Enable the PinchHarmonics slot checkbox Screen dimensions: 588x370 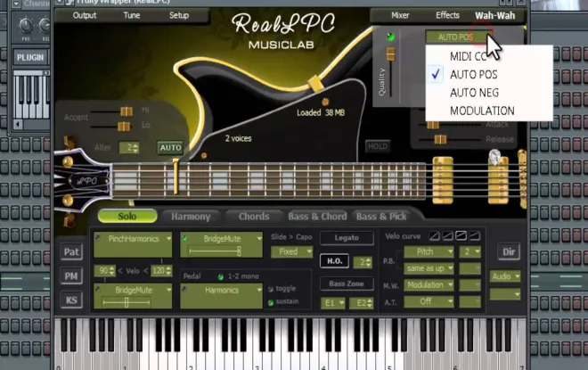[98, 237]
